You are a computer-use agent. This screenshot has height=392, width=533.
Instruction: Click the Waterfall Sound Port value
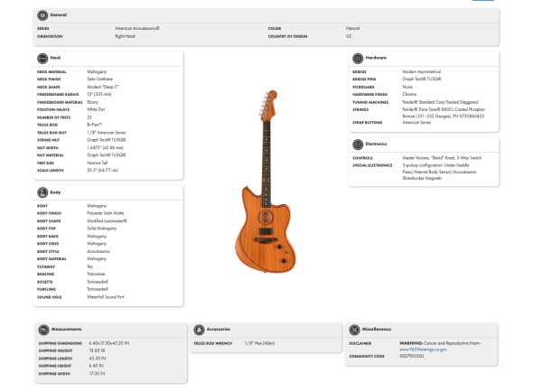point(106,297)
